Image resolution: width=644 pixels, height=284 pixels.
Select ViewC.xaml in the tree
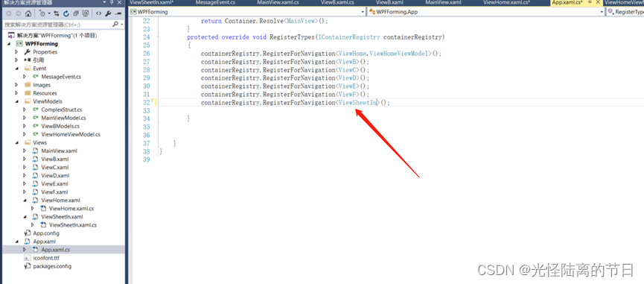tap(55, 167)
